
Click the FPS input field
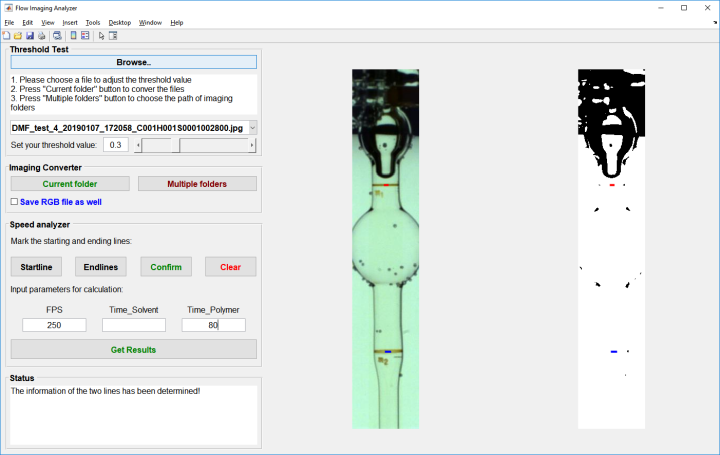pos(55,325)
